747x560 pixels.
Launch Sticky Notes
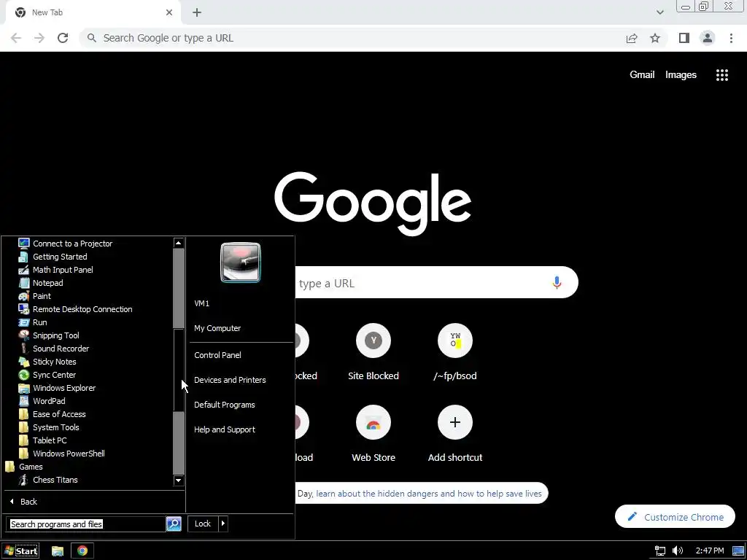[x=47, y=362]
